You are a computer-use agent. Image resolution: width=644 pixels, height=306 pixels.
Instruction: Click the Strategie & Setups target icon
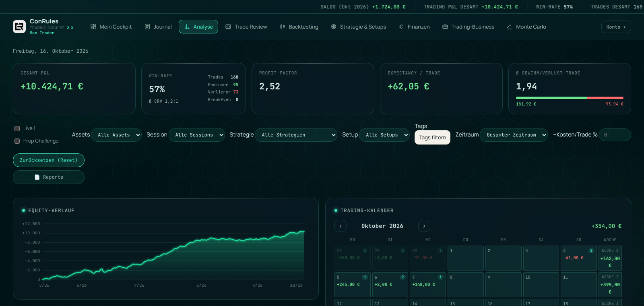point(334,27)
